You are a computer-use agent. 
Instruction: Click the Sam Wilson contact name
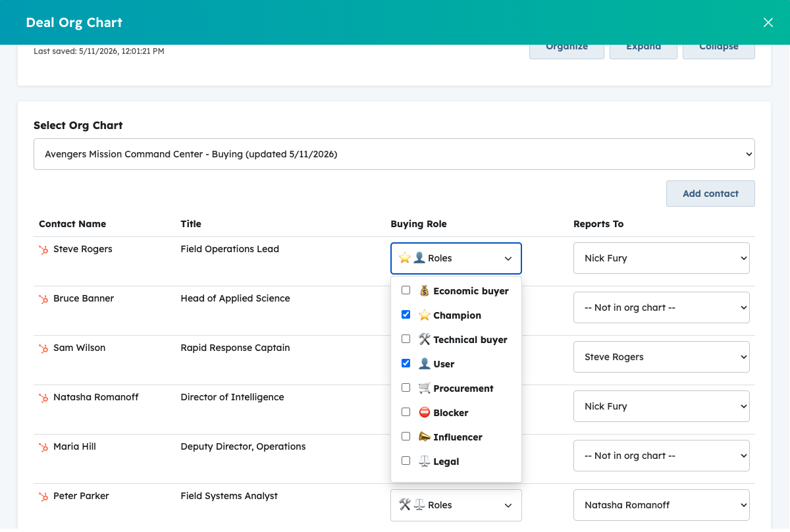[79, 348]
